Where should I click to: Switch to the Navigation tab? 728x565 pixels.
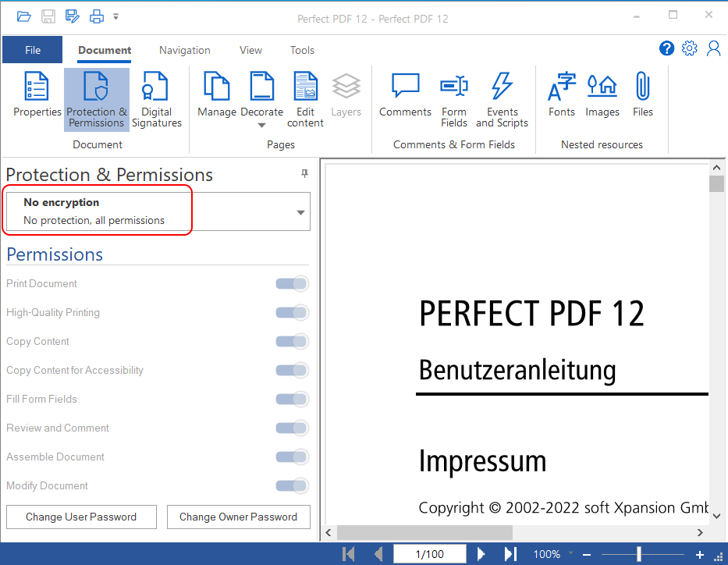pos(184,50)
